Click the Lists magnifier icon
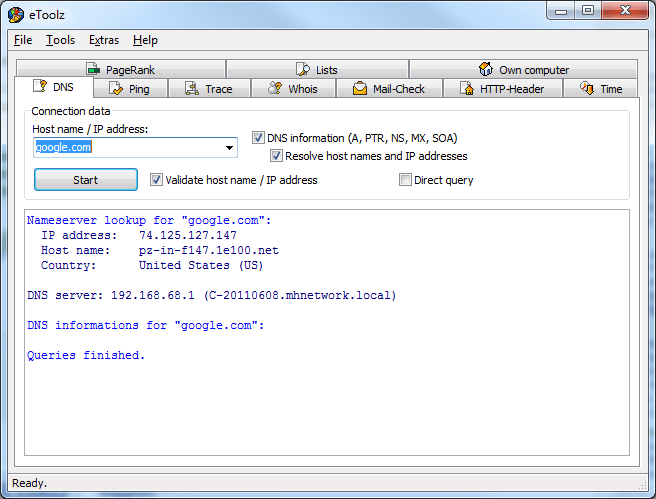 click(x=303, y=69)
